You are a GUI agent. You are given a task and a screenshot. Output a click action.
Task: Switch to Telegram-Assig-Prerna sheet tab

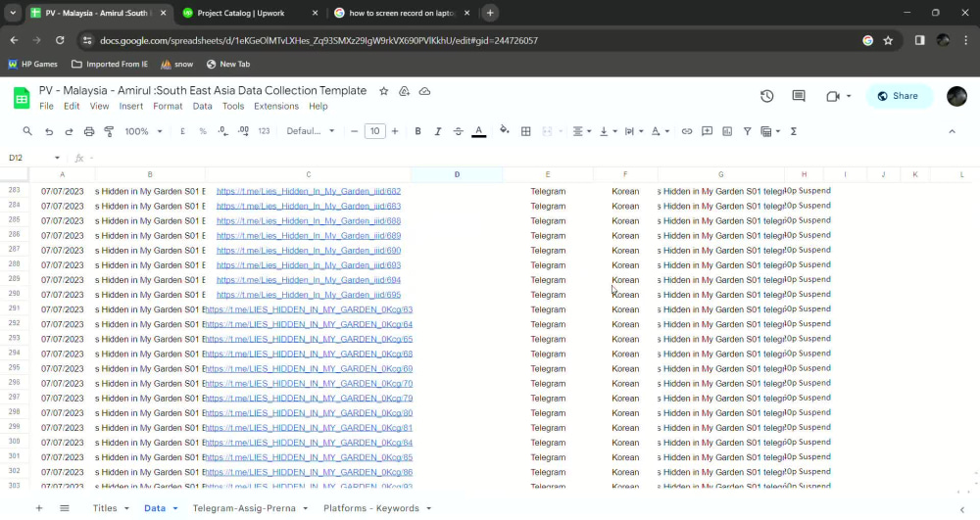[244, 508]
